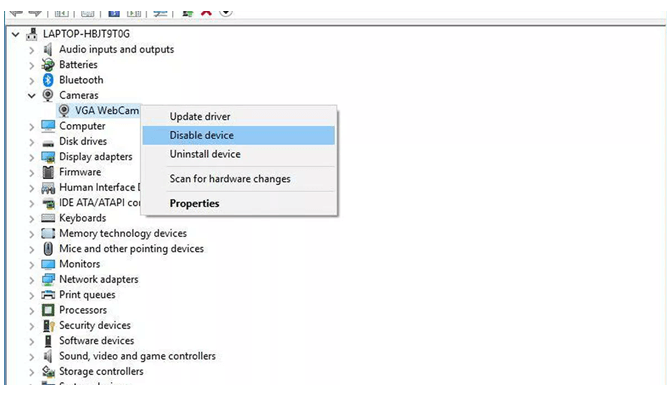Image resolution: width=667 pixels, height=405 pixels.
Task: Click the Firmware chip icon
Action: [x=48, y=172]
